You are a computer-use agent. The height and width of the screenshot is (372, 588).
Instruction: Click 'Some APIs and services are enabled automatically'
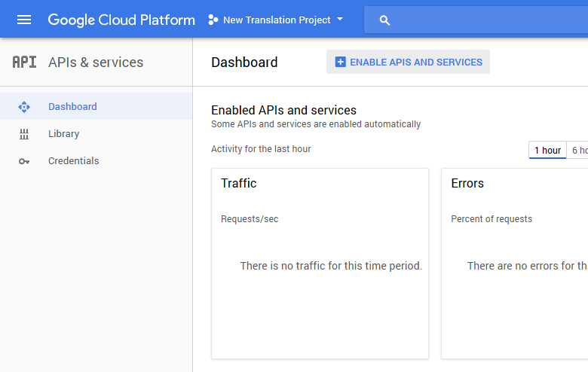coord(316,124)
